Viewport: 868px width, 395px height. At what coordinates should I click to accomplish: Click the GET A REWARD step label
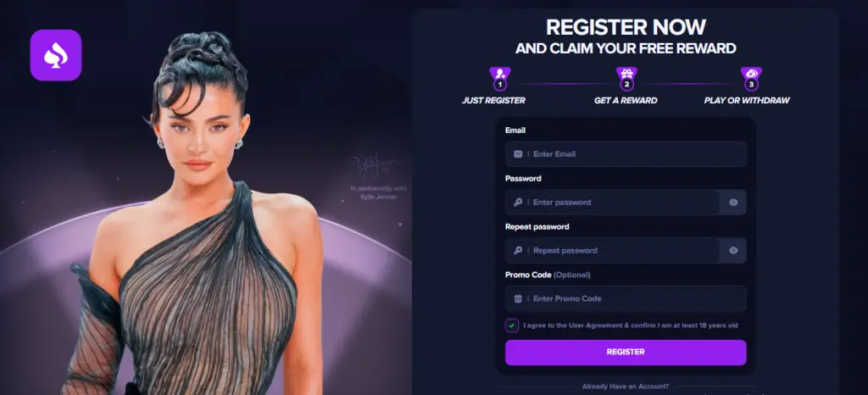pos(626,101)
